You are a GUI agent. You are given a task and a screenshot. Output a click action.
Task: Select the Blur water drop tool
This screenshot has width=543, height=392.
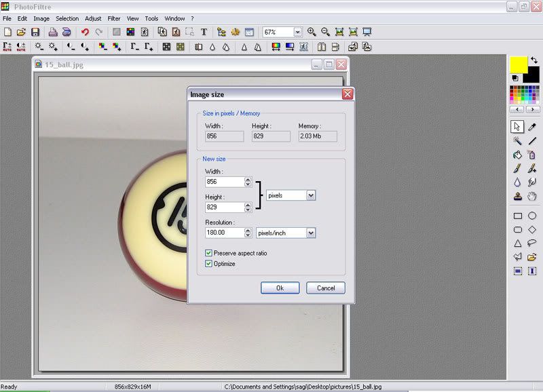coord(517,182)
